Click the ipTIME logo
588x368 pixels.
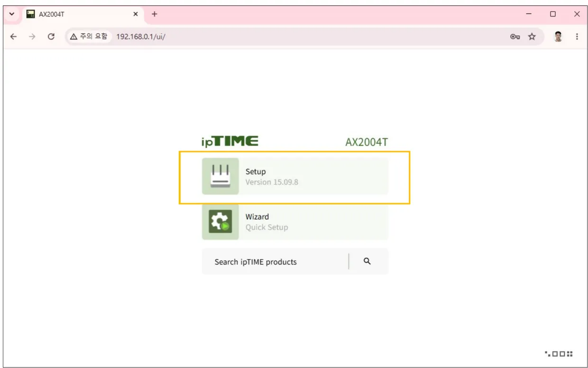click(230, 142)
